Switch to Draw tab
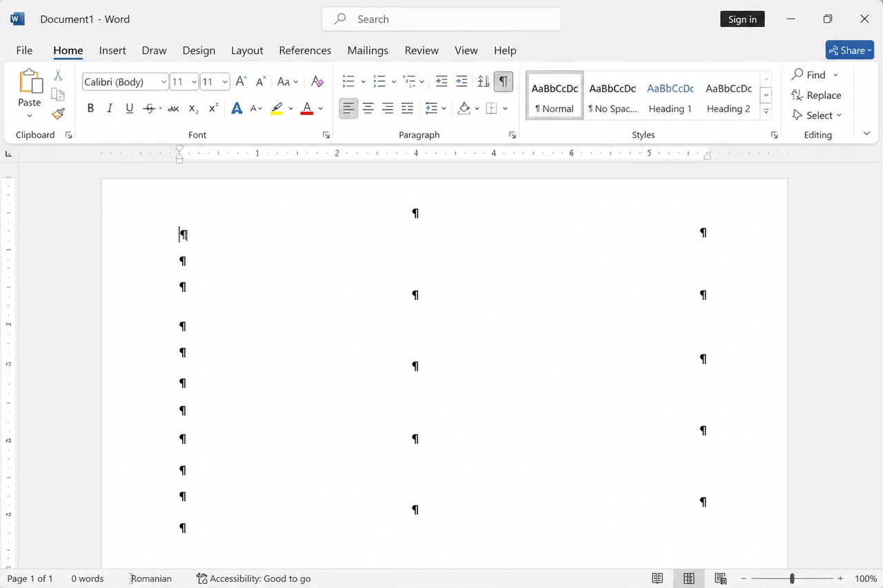Image resolution: width=883 pixels, height=588 pixels. 154,50
